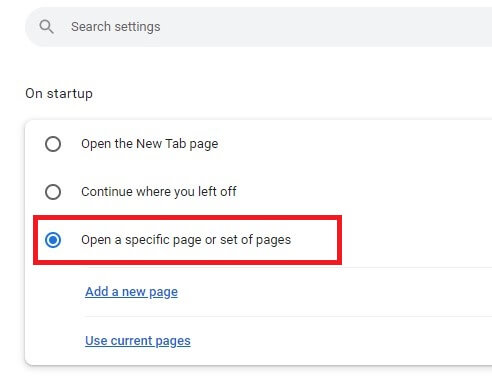Focus the Search settings input field

point(259,27)
